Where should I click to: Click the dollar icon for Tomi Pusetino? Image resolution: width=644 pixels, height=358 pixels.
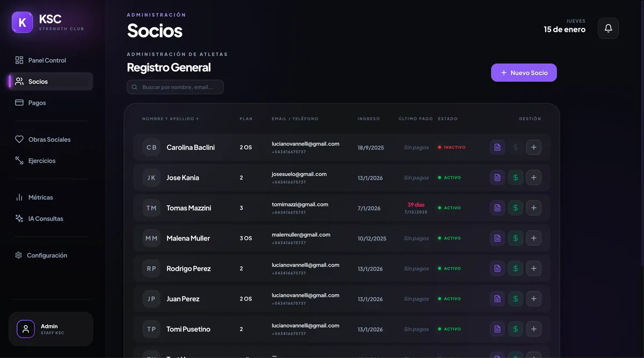pyautogui.click(x=515, y=329)
